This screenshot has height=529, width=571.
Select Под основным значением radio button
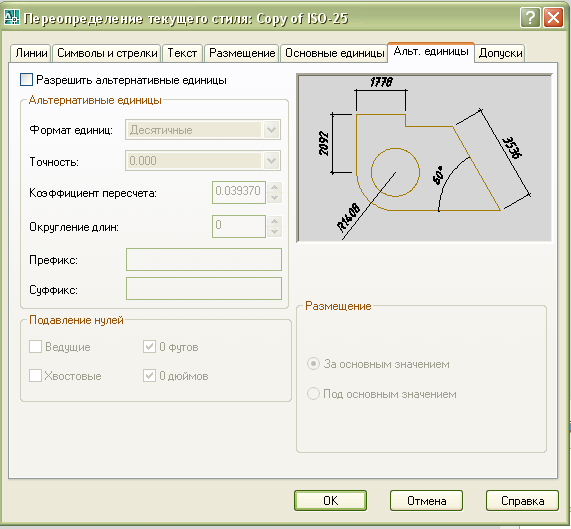coord(313,394)
